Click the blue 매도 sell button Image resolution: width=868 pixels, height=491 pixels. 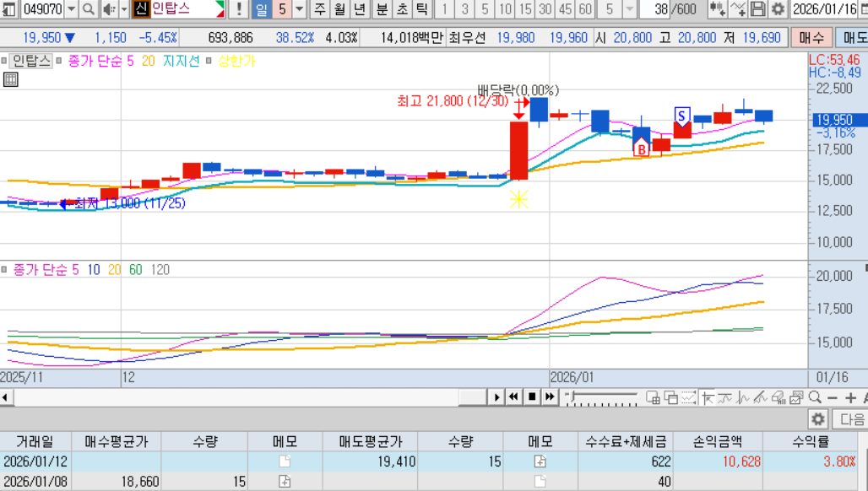[x=852, y=38]
